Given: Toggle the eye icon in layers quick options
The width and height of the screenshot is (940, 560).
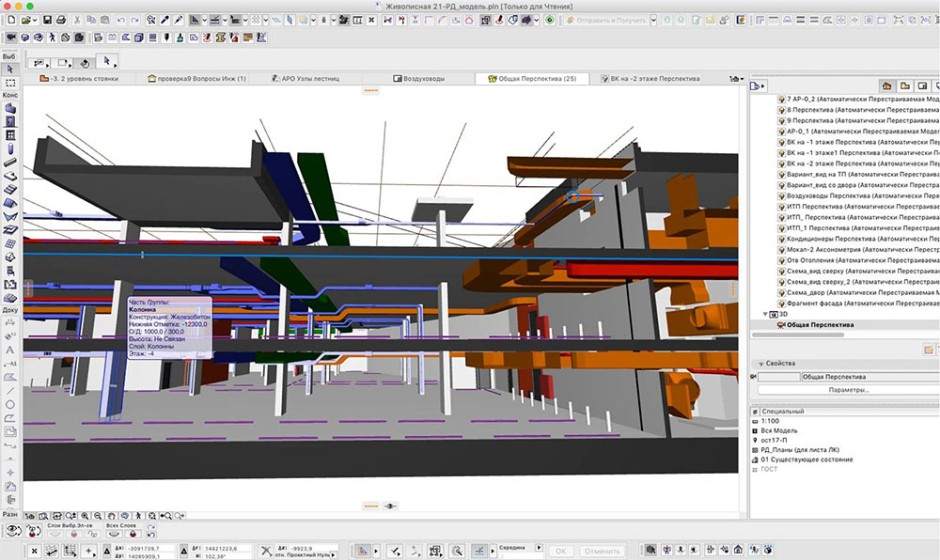Looking at the screenshot, I should click(13, 532).
